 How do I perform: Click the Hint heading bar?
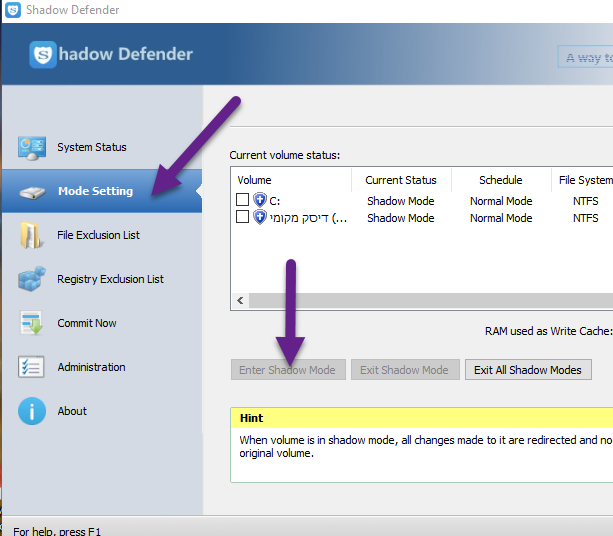pos(422,418)
